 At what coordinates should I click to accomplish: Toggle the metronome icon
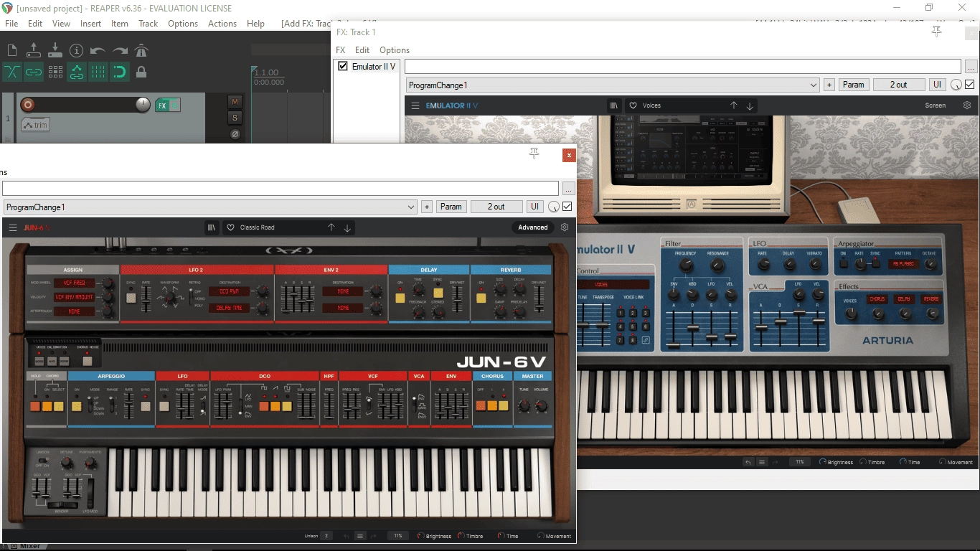[141, 50]
